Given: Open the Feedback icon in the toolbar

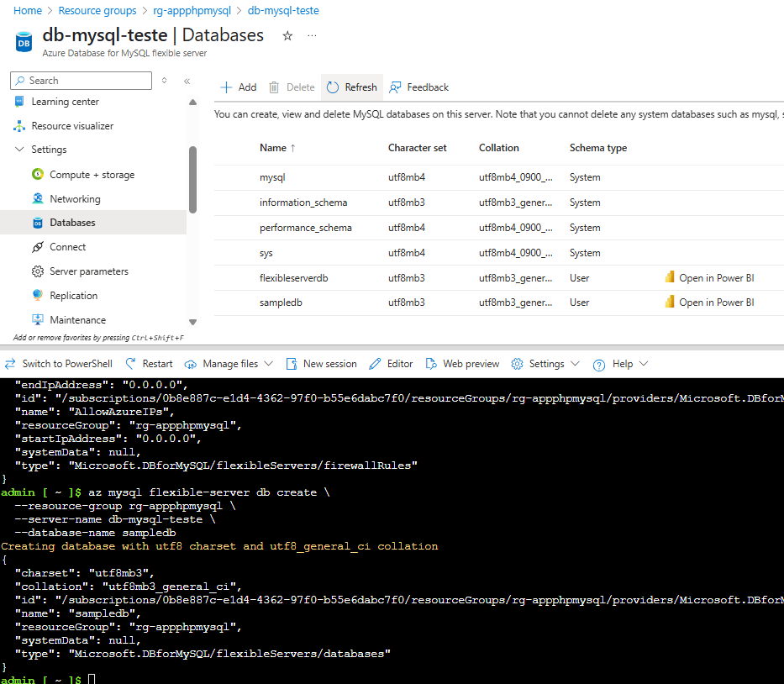Looking at the screenshot, I should pos(395,87).
